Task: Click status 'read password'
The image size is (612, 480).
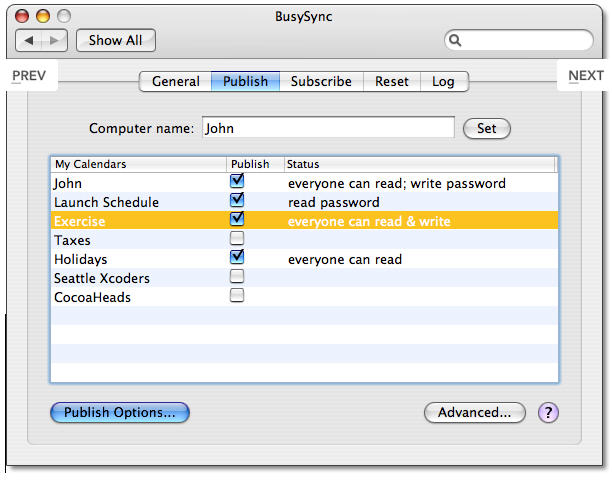Action: [334, 203]
